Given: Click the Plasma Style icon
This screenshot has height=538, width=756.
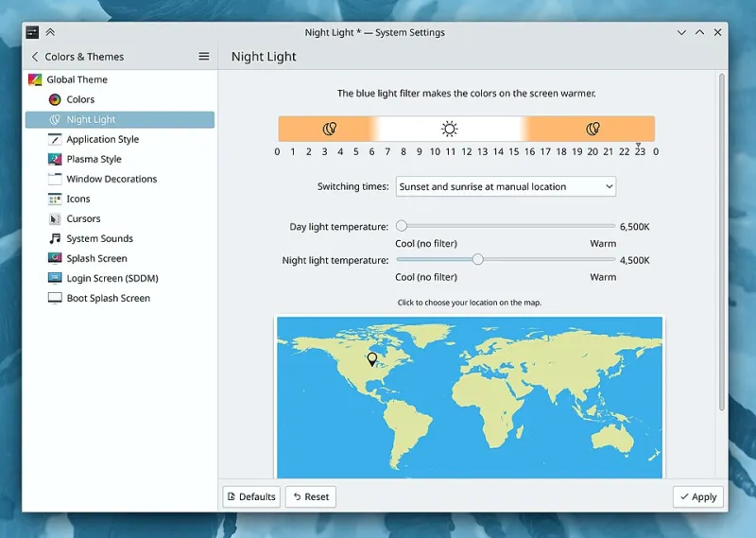Looking at the screenshot, I should [55, 159].
